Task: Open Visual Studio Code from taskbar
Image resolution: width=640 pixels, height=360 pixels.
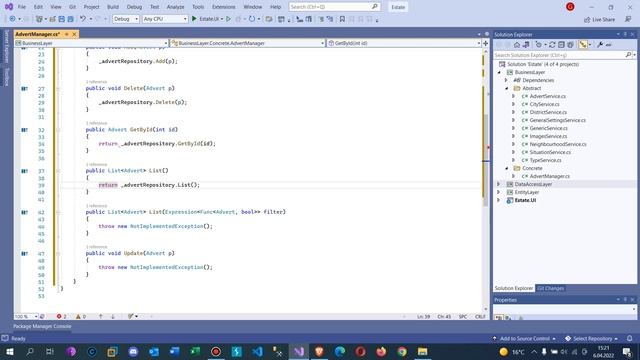Action: (257, 351)
